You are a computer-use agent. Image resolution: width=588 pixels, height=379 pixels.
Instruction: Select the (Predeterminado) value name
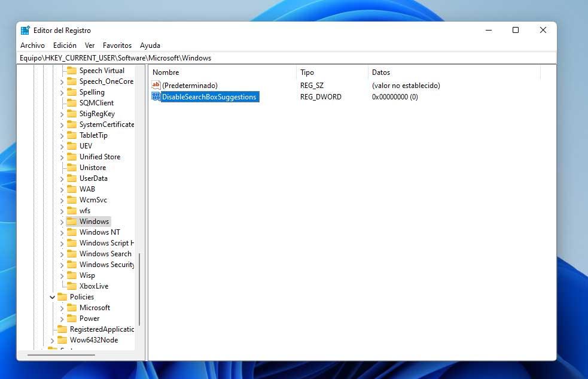pyautogui.click(x=190, y=86)
